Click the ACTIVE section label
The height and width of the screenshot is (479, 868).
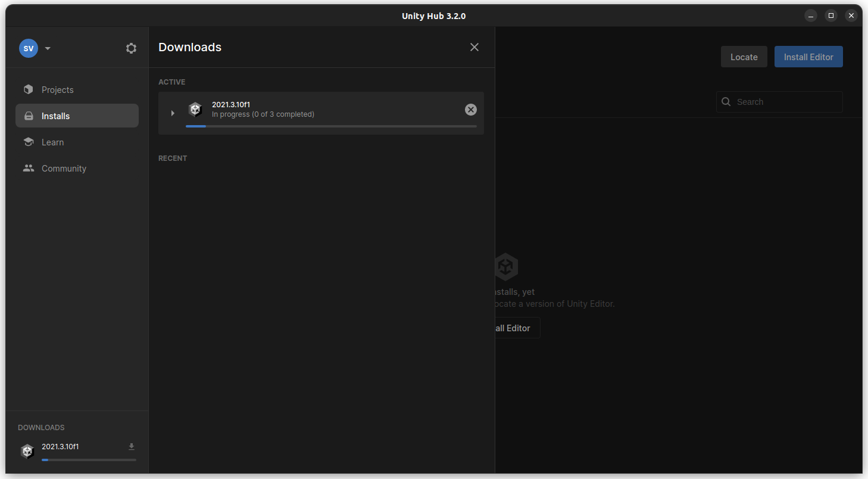[x=172, y=82]
